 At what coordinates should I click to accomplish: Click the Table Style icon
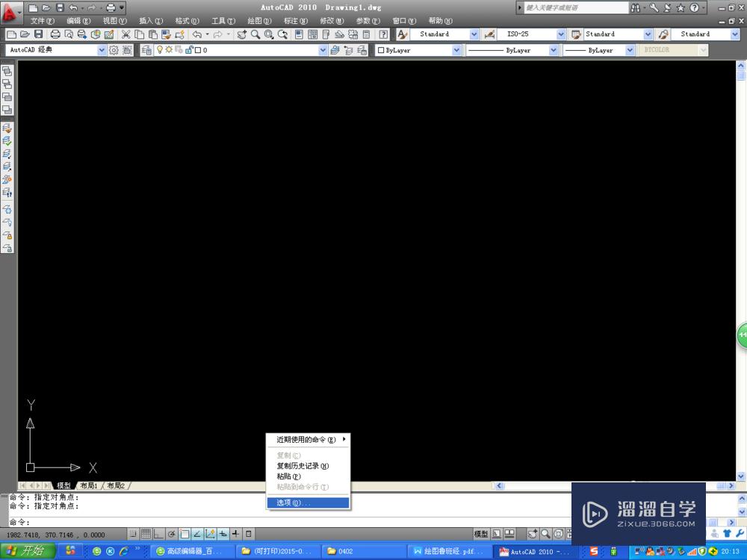pos(576,34)
